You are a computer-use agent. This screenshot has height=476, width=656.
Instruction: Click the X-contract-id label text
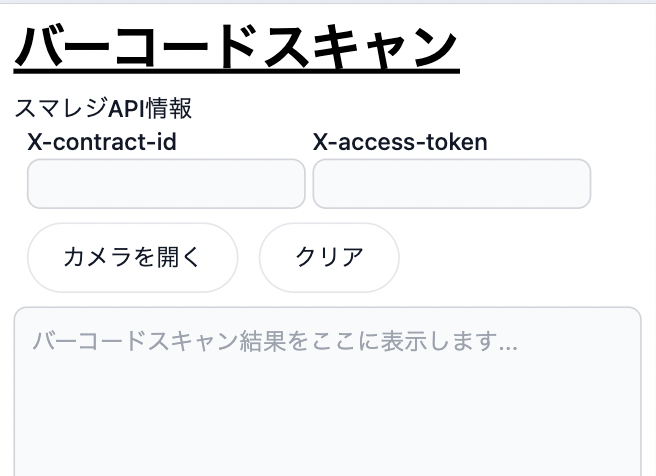tap(102, 142)
